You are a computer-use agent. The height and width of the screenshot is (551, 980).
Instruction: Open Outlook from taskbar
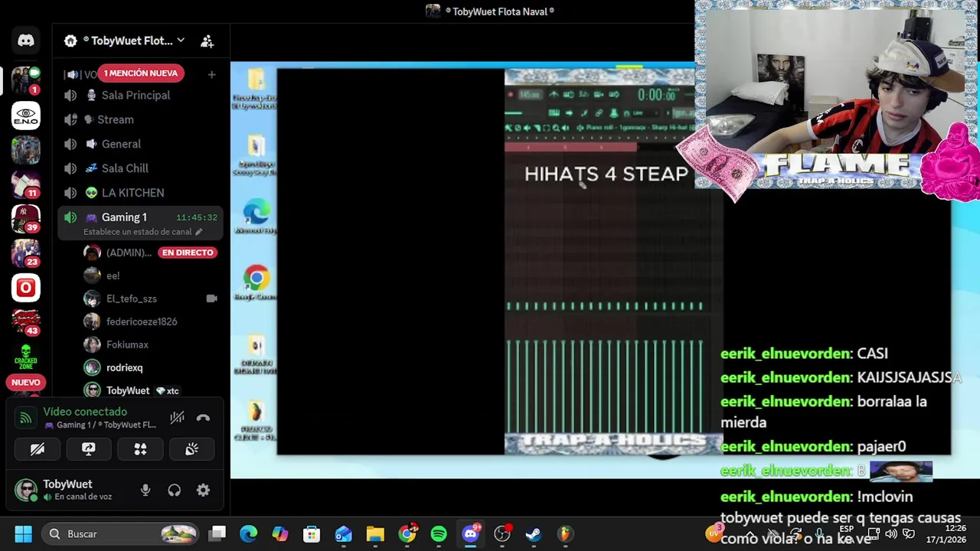[x=343, y=534]
